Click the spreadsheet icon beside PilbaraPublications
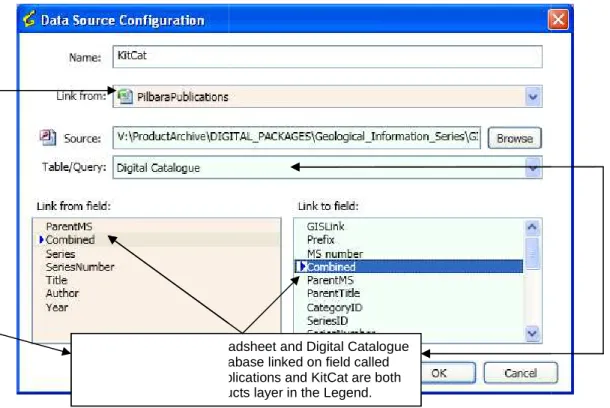Screen dimensions: 610x408 point(125,96)
